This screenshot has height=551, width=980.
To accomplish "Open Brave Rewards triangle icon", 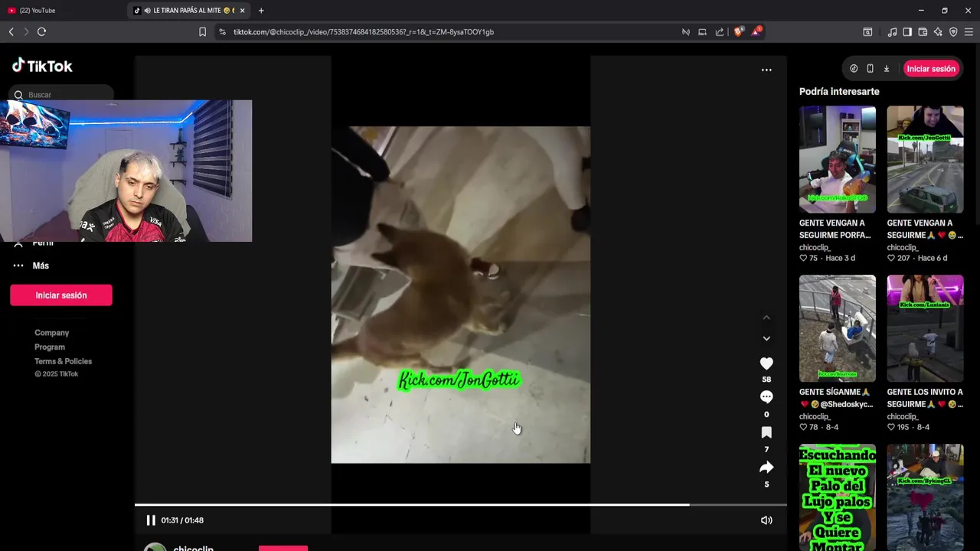I will pyautogui.click(x=756, y=31).
